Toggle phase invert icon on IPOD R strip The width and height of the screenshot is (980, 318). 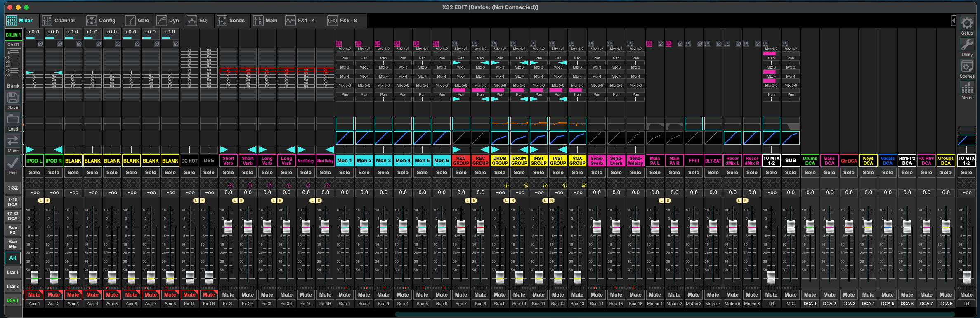tap(60, 43)
